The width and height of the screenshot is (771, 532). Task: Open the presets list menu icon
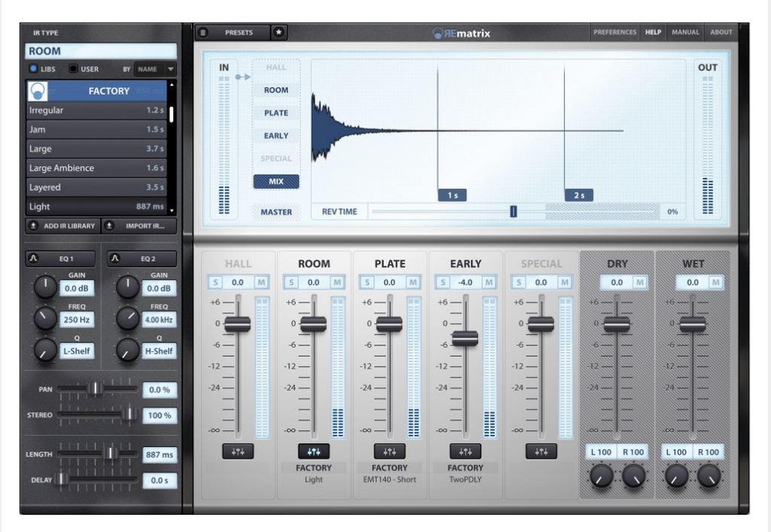[x=203, y=32]
